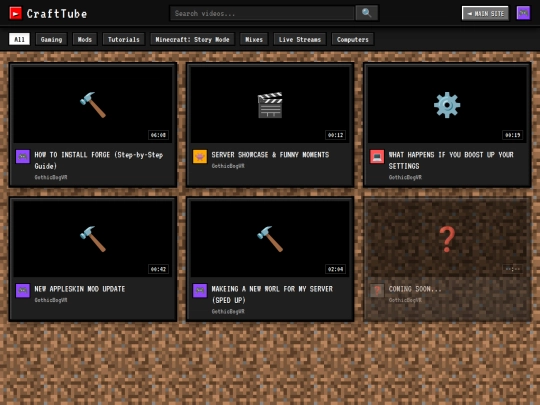
Task: Go back via Main Site button
Action: click(485, 13)
